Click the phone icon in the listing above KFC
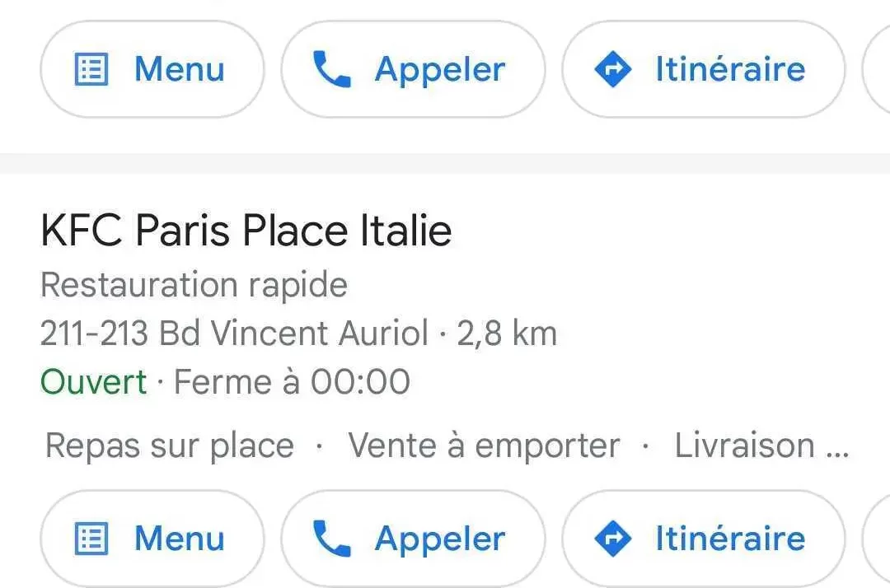 point(331,69)
